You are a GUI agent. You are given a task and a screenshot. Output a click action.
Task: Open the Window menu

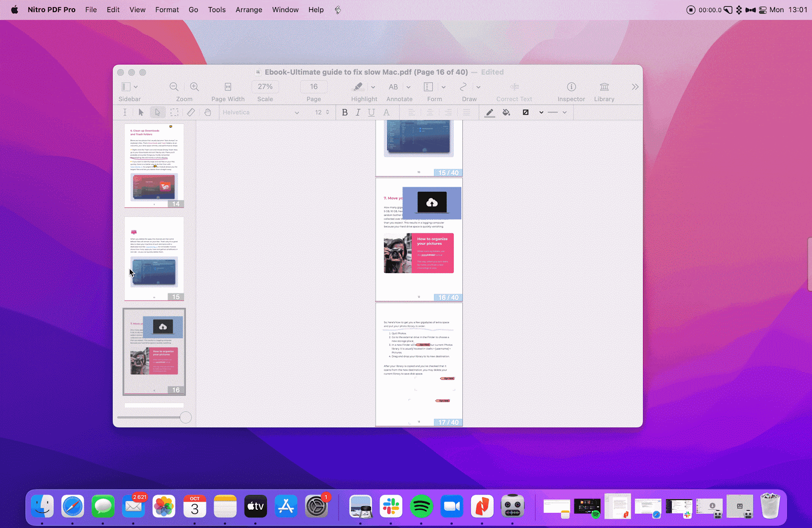click(285, 10)
